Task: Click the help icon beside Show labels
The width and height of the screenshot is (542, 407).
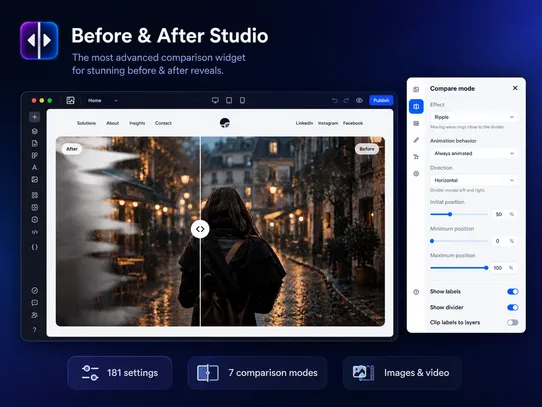Action: pyautogui.click(x=416, y=292)
